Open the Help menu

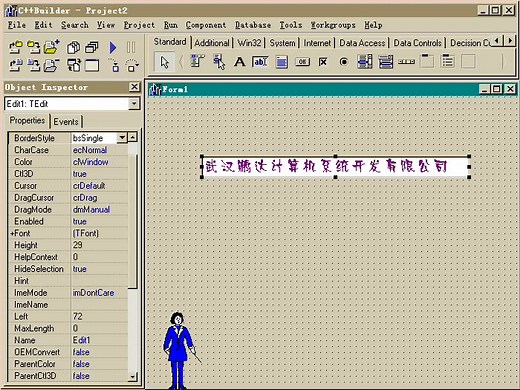coord(373,25)
